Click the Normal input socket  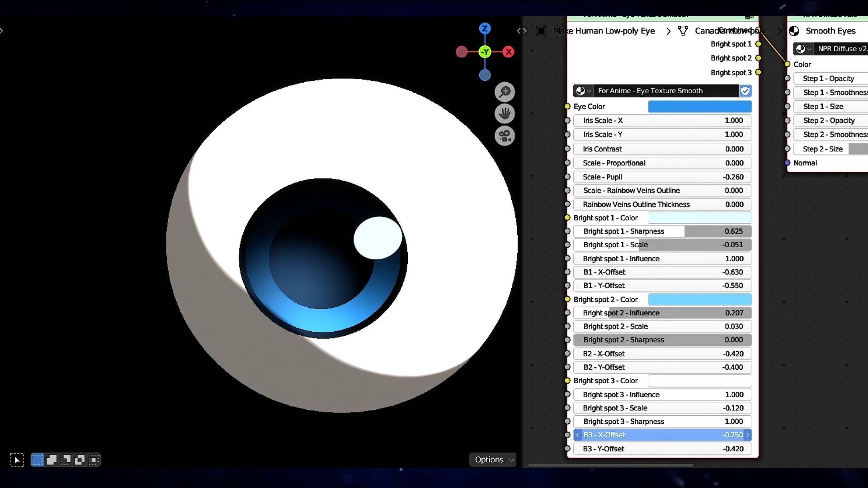(x=788, y=163)
